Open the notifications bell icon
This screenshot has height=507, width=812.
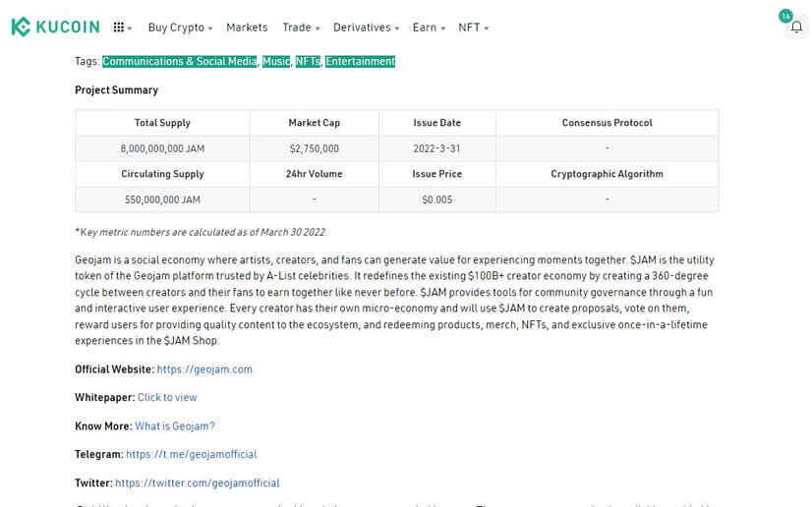pyautogui.click(x=796, y=28)
